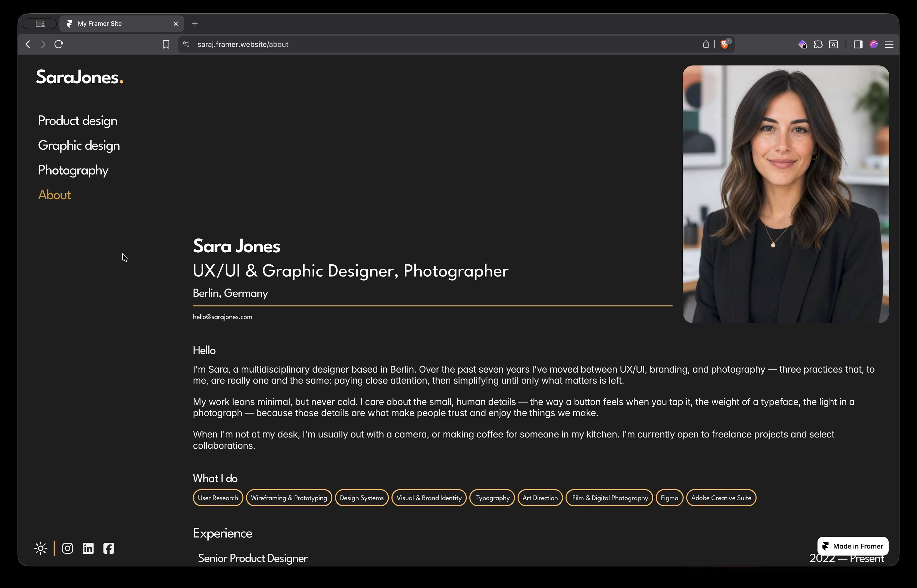Open a new browser tab

pyautogui.click(x=195, y=24)
